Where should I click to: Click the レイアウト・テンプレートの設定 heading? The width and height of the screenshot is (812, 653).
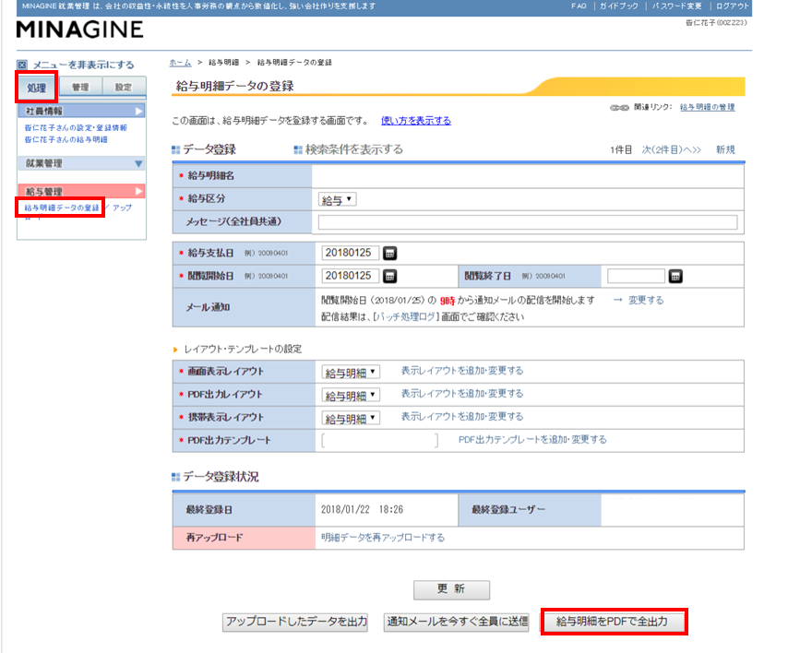pos(243,350)
